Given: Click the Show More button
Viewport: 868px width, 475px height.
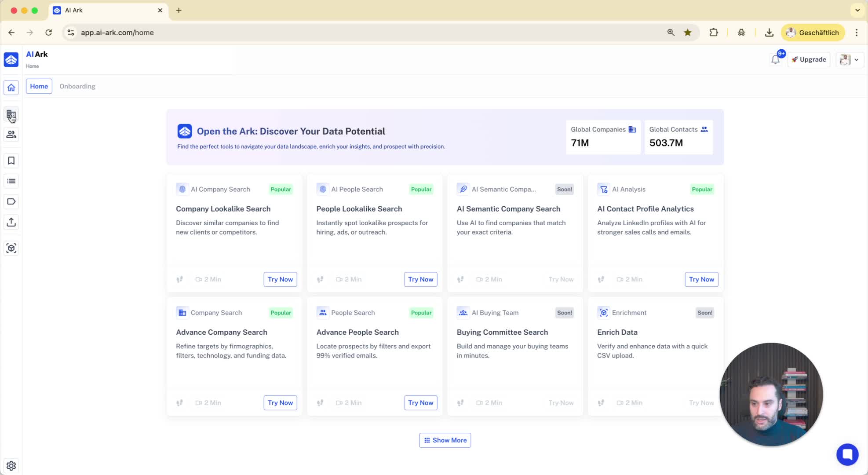Looking at the screenshot, I should click(x=445, y=440).
